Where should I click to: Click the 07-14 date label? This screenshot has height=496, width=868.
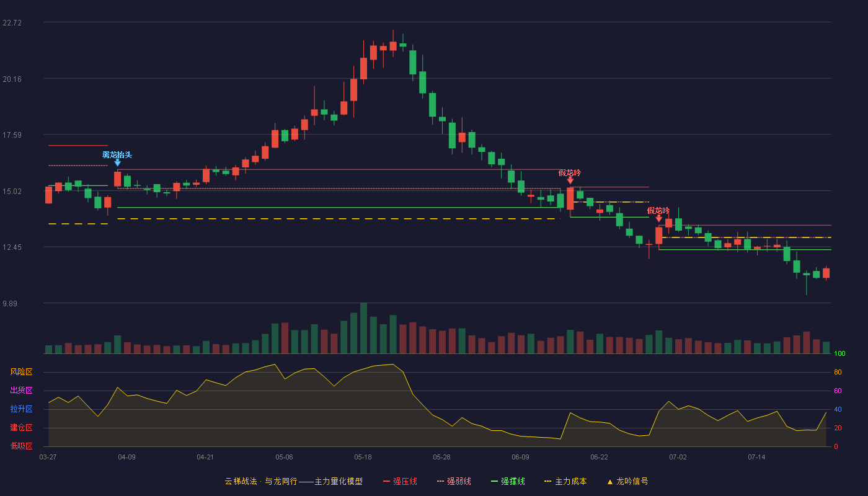(756, 457)
